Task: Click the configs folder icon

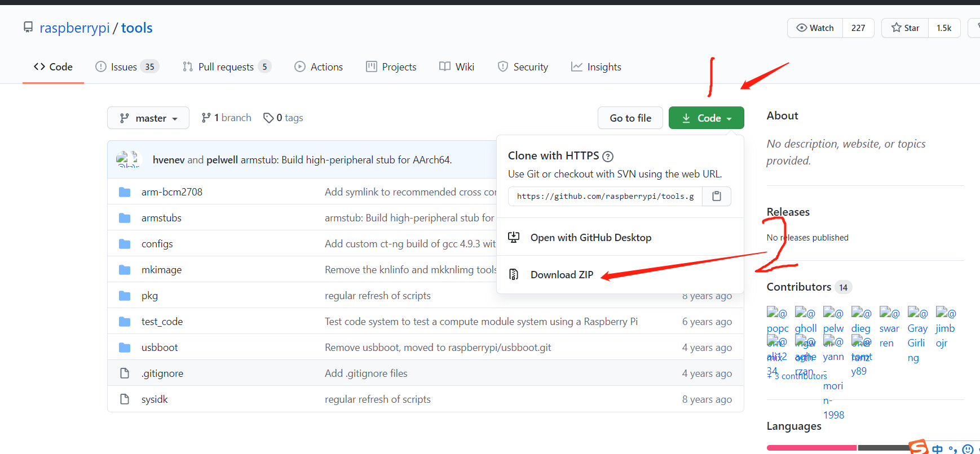Action: 125,244
